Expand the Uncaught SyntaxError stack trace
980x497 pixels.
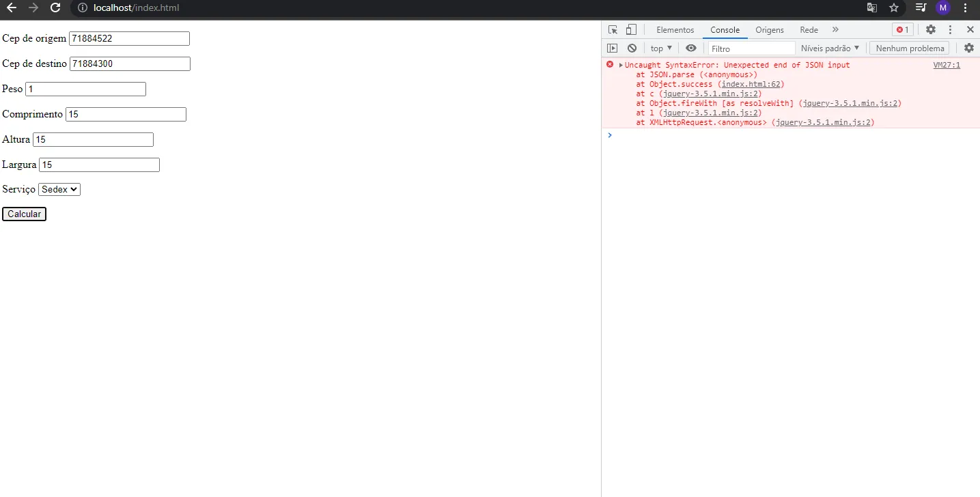[621, 65]
